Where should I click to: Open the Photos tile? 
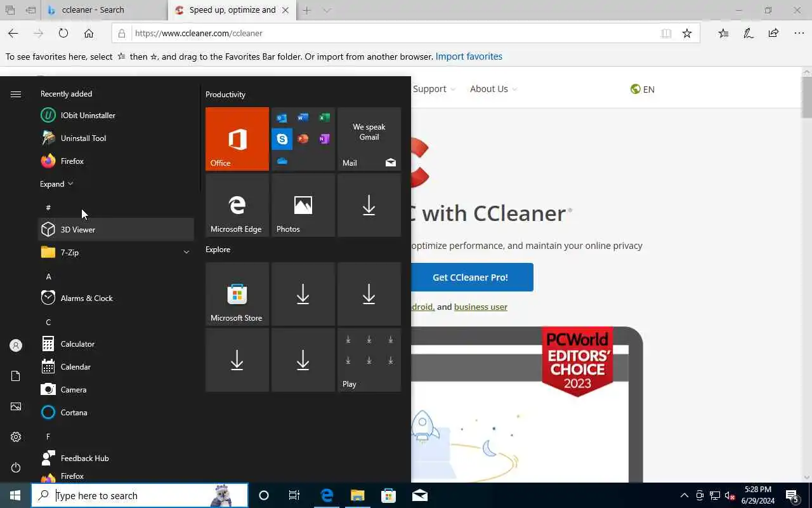point(303,205)
